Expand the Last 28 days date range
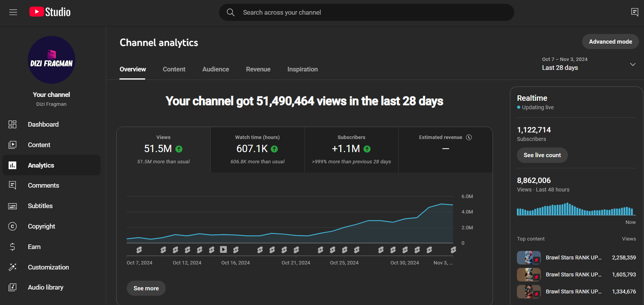The height and width of the screenshot is (305, 644). tap(589, 64)
